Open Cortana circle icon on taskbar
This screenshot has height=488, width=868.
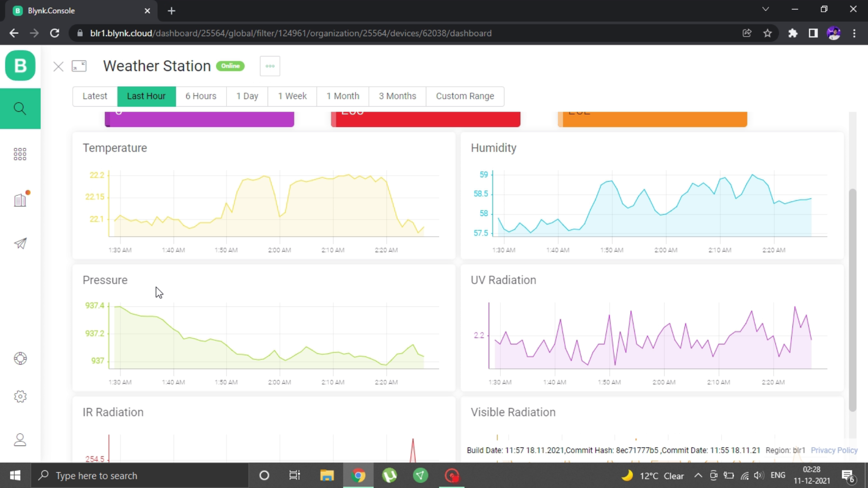(x=264, y=475)
